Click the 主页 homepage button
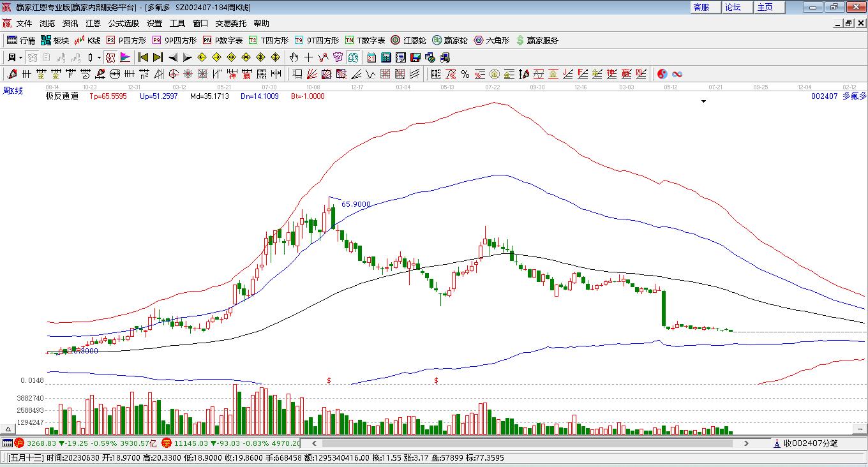Screen dimensions: 868x467 (769, 7)
